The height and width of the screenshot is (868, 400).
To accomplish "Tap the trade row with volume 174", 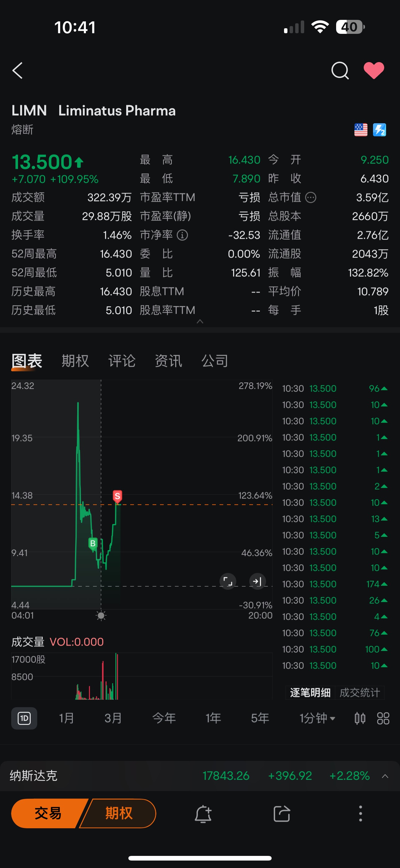I will (x=335, y=584).
